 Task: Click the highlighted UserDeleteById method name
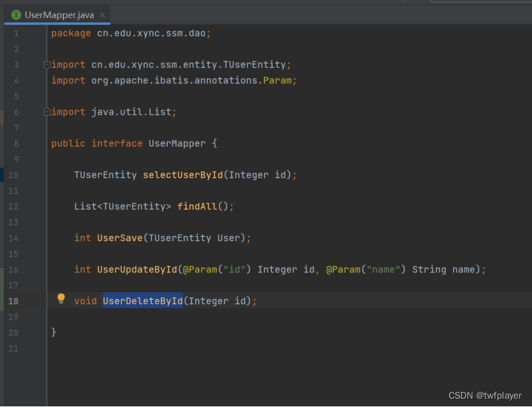coord(143,301)
